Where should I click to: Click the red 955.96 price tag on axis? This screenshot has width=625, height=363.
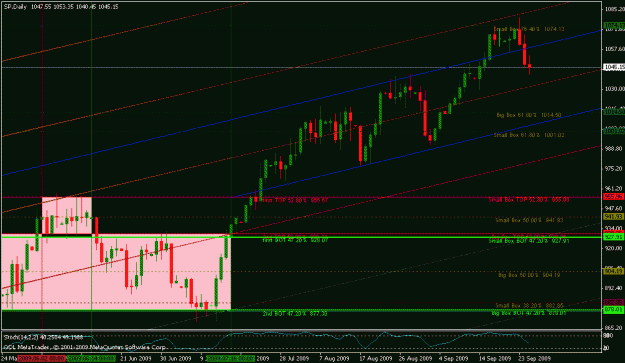[x=614, y=197]
